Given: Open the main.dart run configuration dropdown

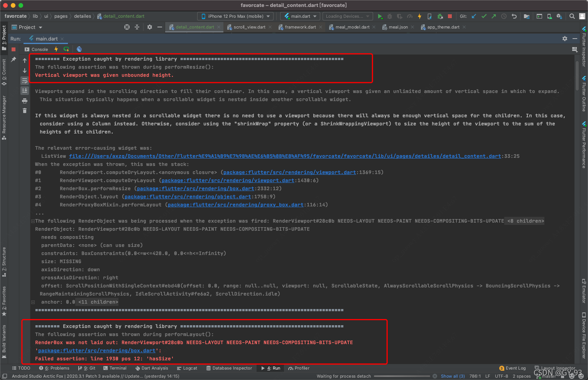Looking at the screenshot, I should [x=300, y=16].
